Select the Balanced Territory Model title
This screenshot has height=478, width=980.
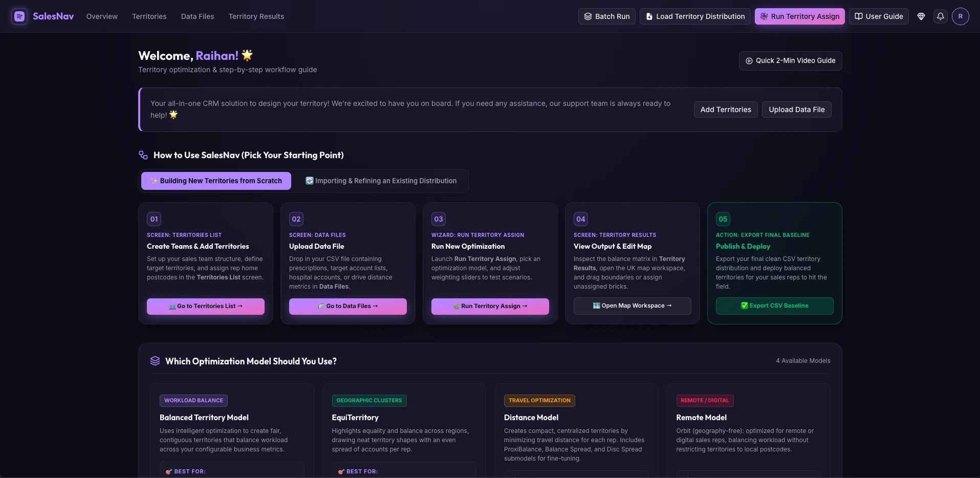pos(204,418)
